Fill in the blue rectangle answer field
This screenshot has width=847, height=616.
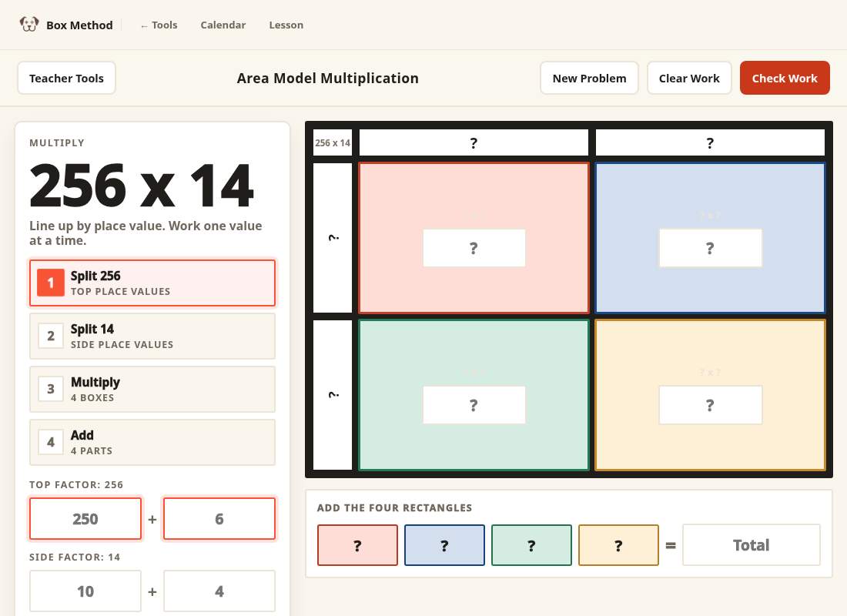coord(710,248)
